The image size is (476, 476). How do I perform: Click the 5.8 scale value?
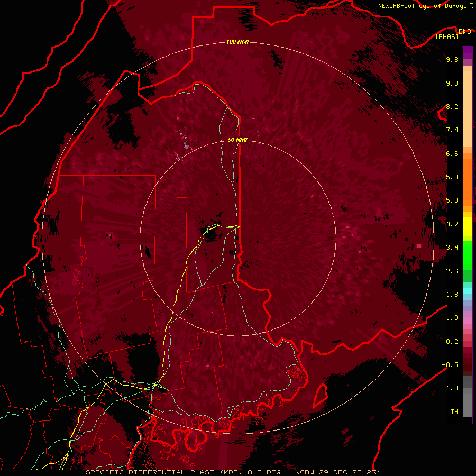click(452, 177)
